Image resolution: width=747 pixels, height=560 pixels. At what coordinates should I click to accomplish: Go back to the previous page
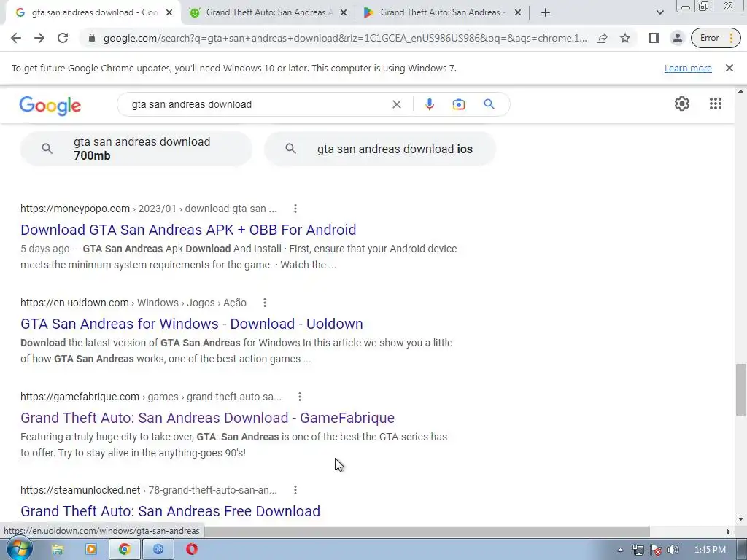[16, 38]
